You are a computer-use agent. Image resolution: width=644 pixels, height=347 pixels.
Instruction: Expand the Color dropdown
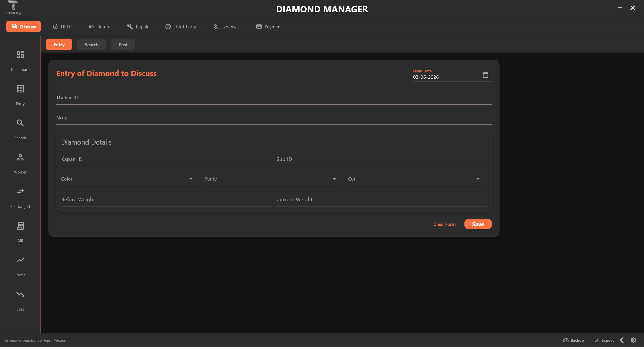pyautogui.click(x=130, y=179)
